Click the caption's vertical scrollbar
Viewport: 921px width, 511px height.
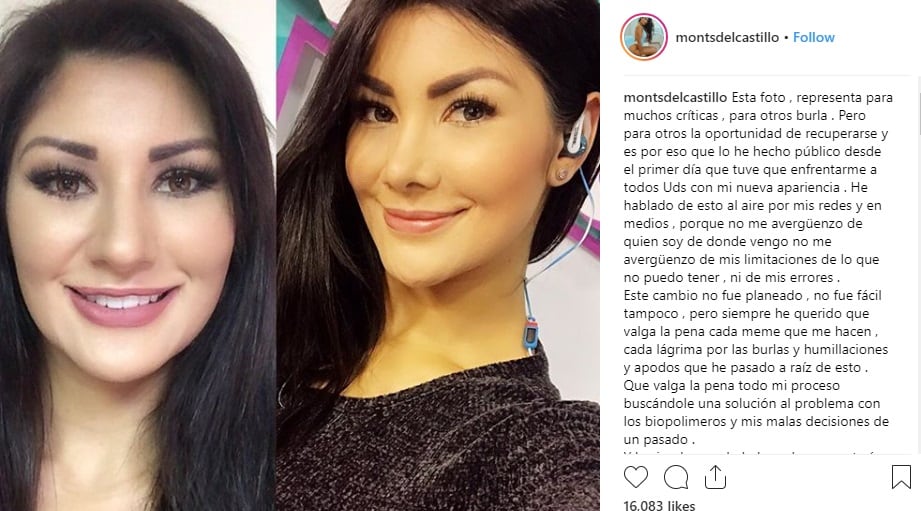pos(918,264)
